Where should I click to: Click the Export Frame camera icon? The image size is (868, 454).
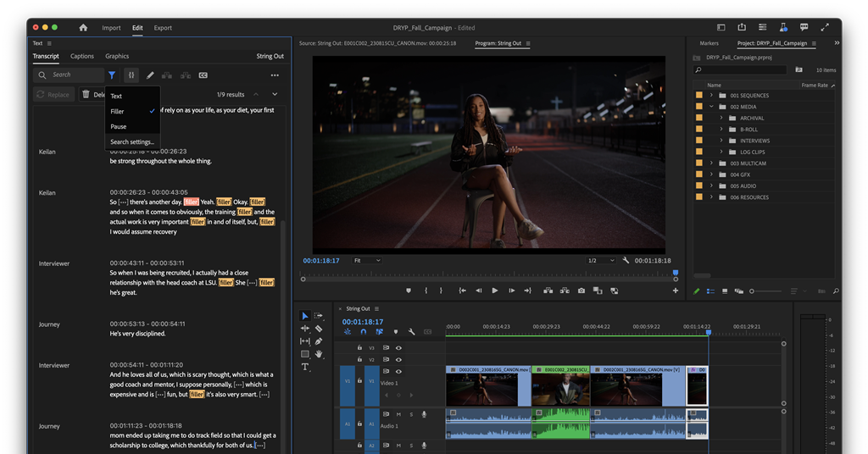(581, 291)
